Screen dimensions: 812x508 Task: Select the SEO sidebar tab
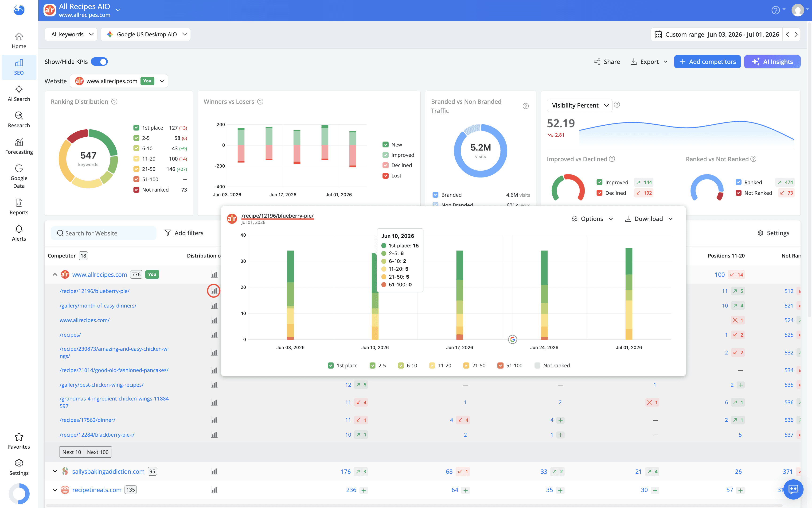[x=19, y=67]
